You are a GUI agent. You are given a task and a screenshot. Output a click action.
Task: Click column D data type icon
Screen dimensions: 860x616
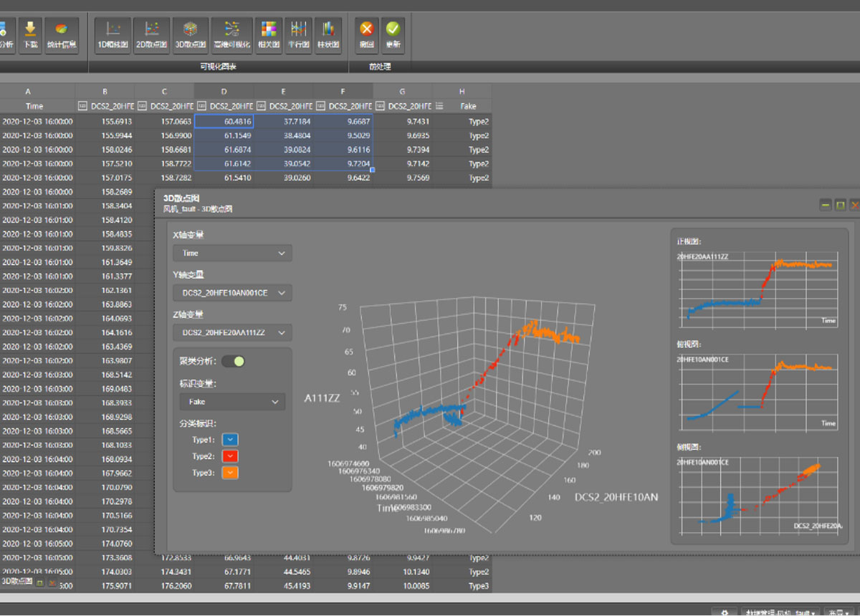[201, 106]
